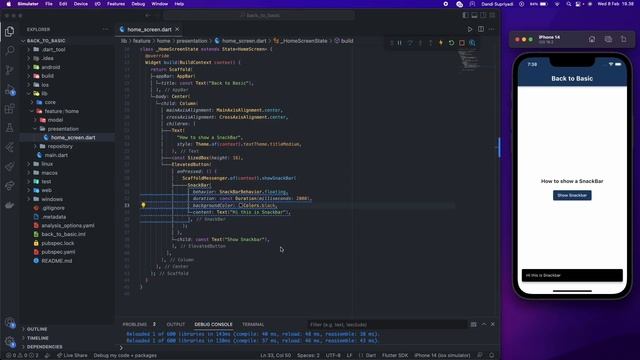Viewport: 640px width, 360px height.
Task: Toggle the primary side bar layout icon
Action: tap(466, 16)
